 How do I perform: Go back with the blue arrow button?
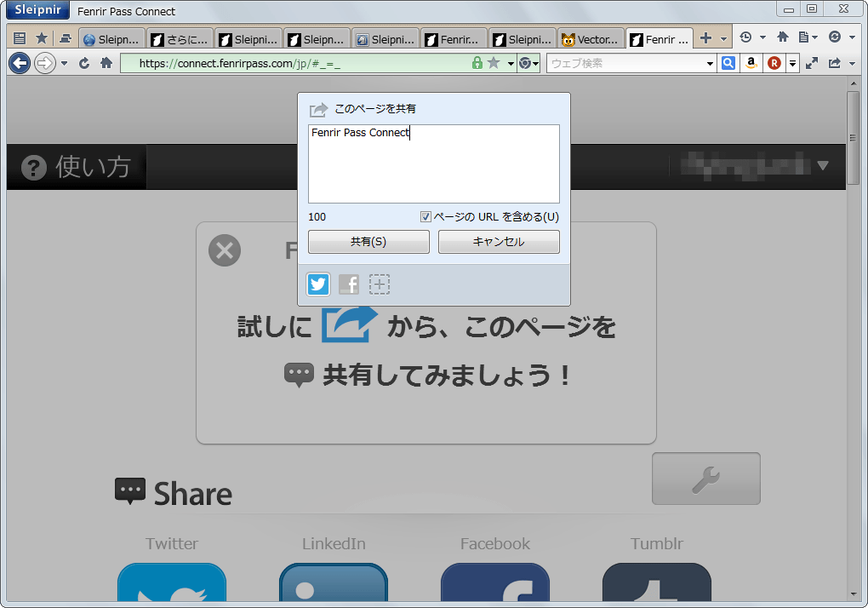tap(20, 63)
